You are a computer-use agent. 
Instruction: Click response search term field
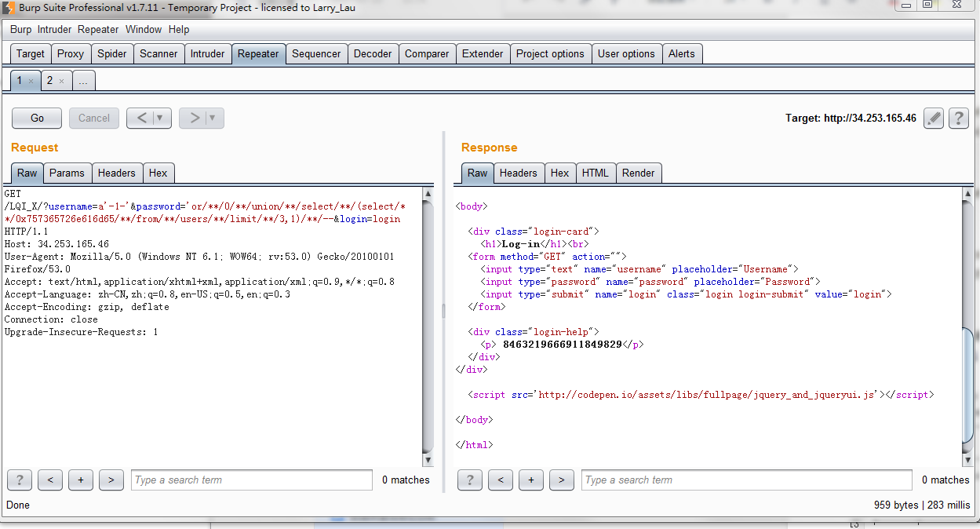pos(747,480)
